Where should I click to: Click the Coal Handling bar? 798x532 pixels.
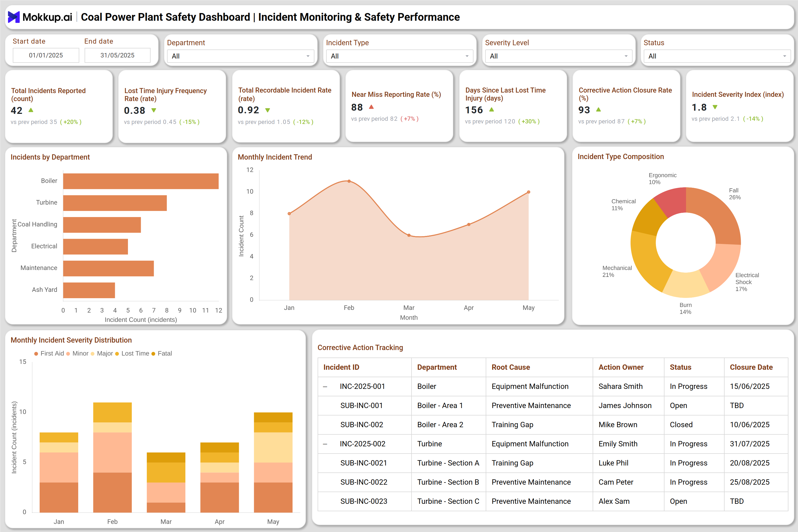pos(102,225)
